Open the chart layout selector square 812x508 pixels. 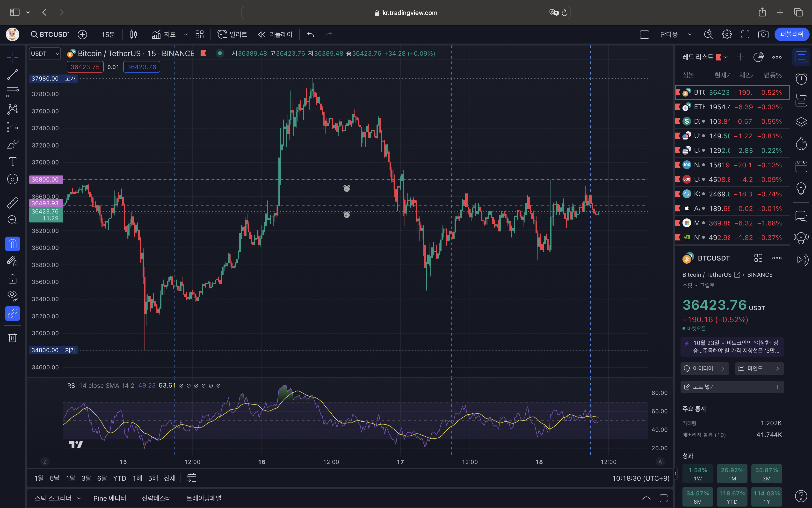[x=644, y=34]
